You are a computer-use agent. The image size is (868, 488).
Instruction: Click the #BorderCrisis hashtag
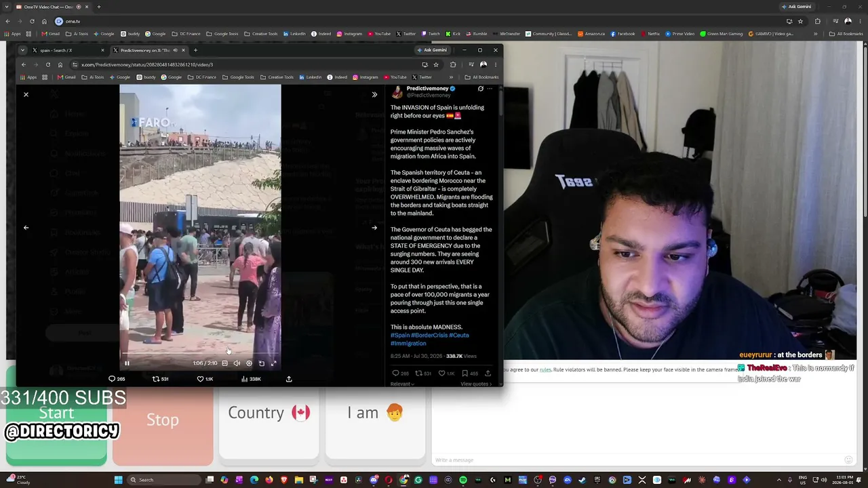pyautogui.click(x=429, y=335)
